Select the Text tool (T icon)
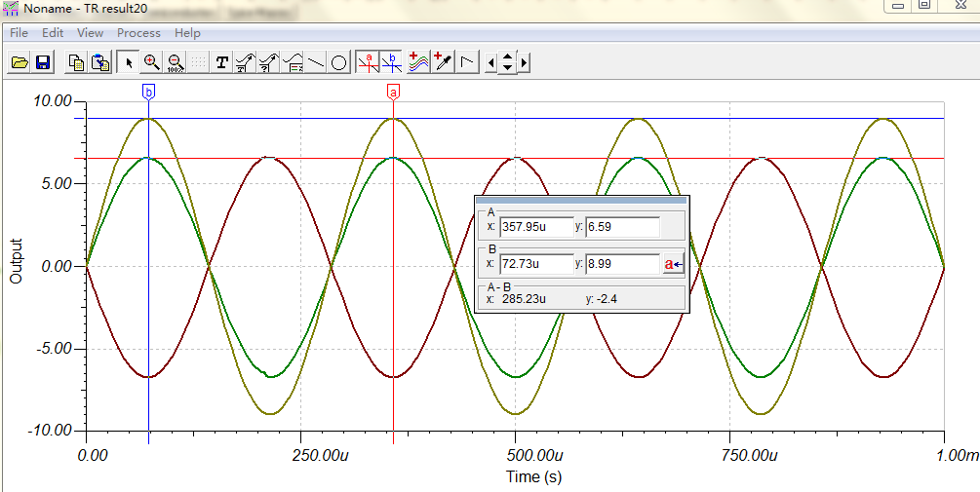This screenshot has height=492, width=980. point(222,63)
